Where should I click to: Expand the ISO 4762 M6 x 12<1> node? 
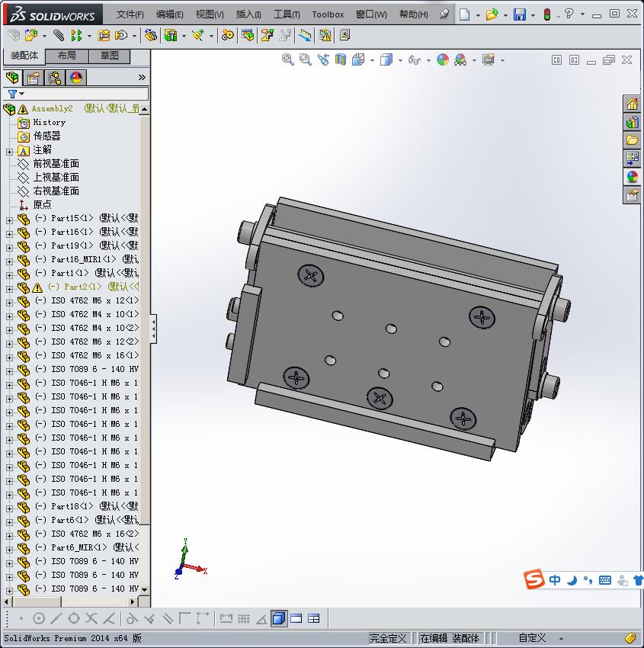9,303
